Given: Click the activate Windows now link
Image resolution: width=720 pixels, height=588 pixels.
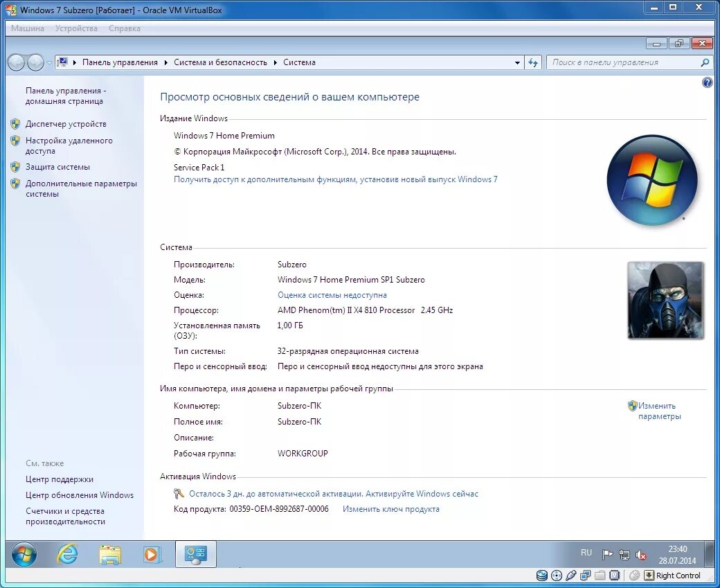Looking at the screenshot, I should click(x=422, y=494).
